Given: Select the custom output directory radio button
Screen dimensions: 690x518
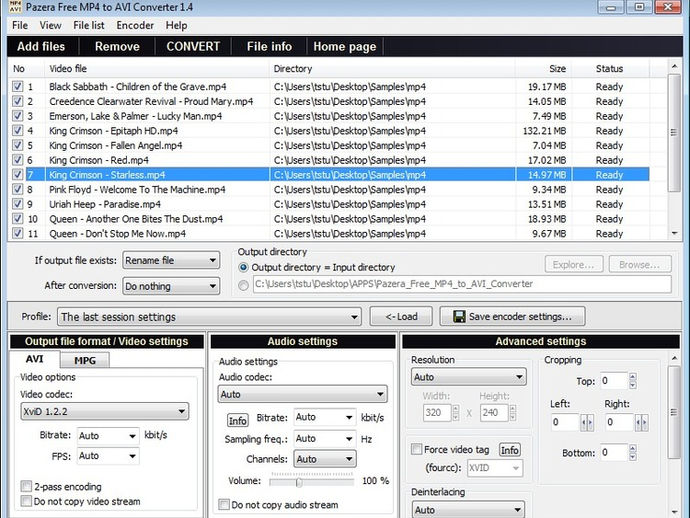Looking at the screenshot, I should (243, 285).
